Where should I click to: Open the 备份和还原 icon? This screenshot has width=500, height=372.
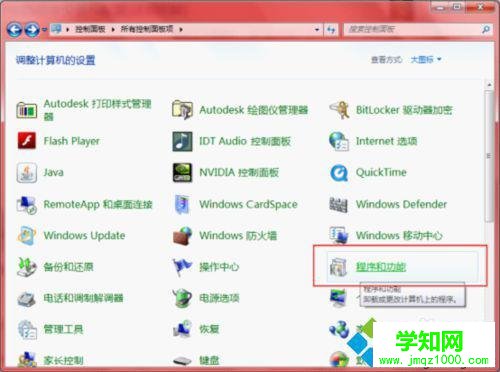click(27, 267)
